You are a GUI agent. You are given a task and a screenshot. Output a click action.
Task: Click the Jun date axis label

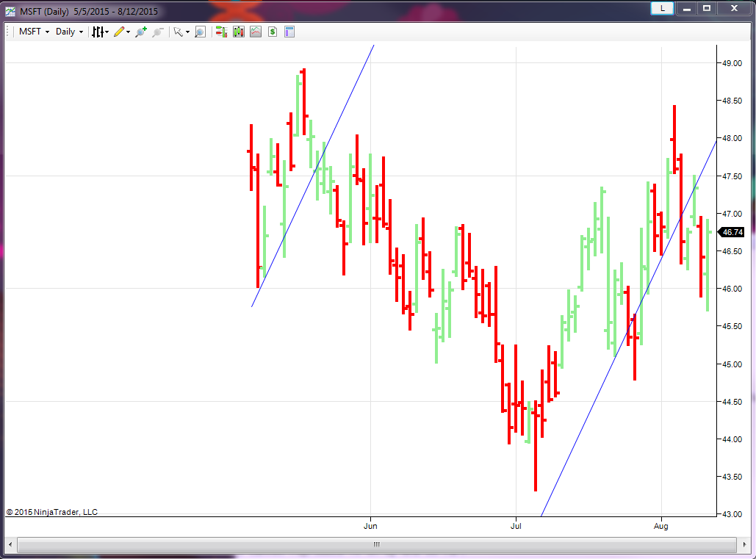coord(370,526)
